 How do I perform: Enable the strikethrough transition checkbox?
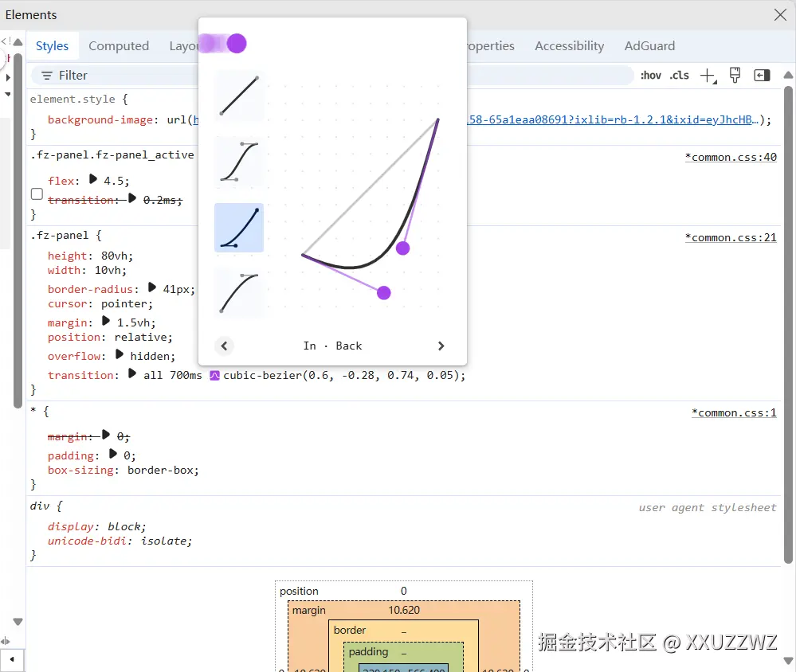pyautogui.click(x=37, y=193)
